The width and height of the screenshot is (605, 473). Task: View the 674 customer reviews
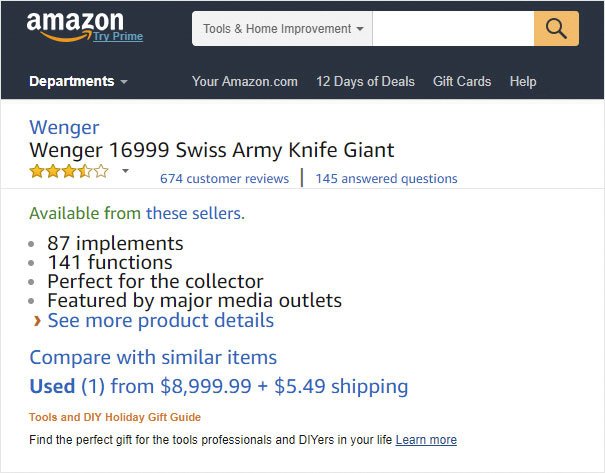coord(225,179)
